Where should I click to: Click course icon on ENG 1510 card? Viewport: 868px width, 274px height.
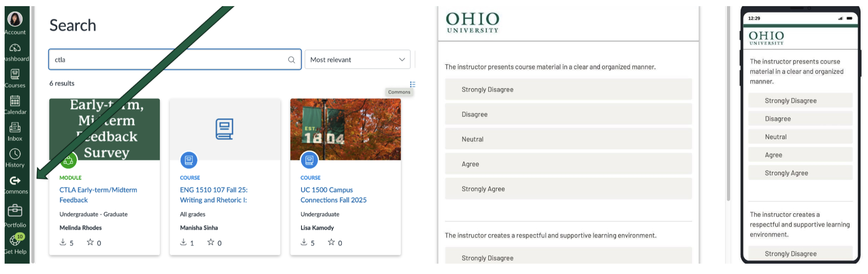[x=189, y=160]
